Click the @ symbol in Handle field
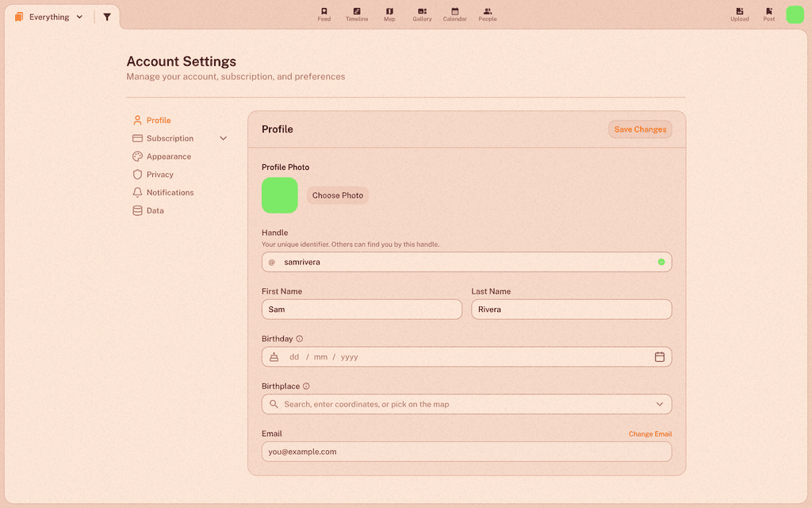Screen dimensions: 812x508 pos(271,262)
